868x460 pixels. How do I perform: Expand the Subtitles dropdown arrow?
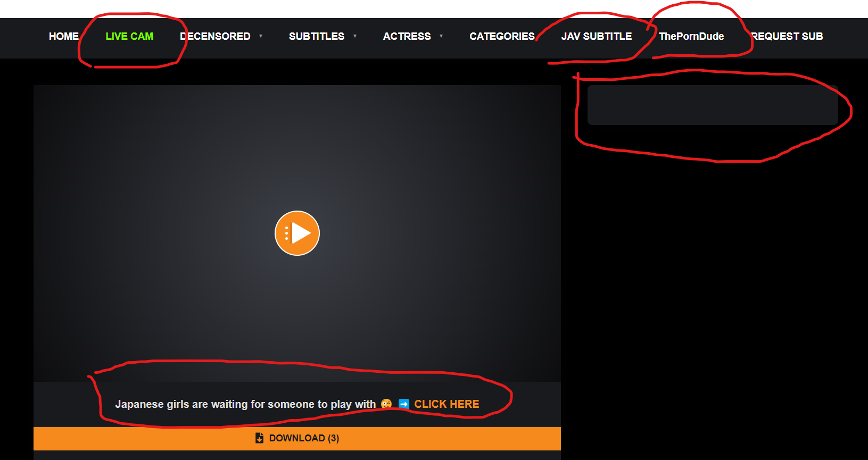point(355,36)
